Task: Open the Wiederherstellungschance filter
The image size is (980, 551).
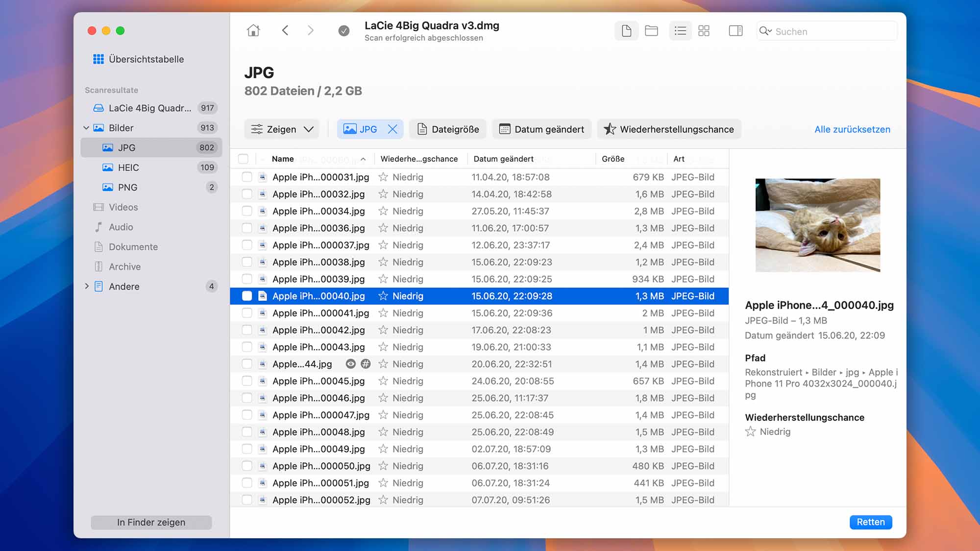Action: point(669,129)
